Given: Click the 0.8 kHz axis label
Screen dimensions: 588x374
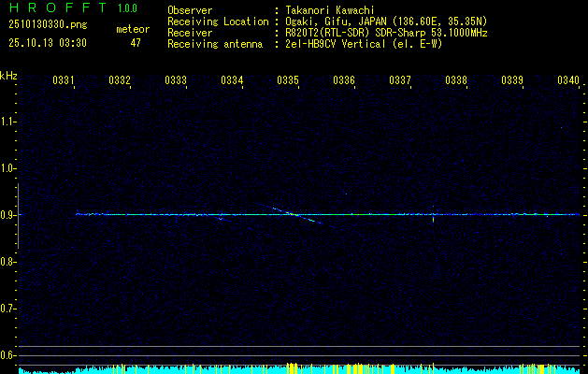Looking at the screenshot, I should (7, 262).
